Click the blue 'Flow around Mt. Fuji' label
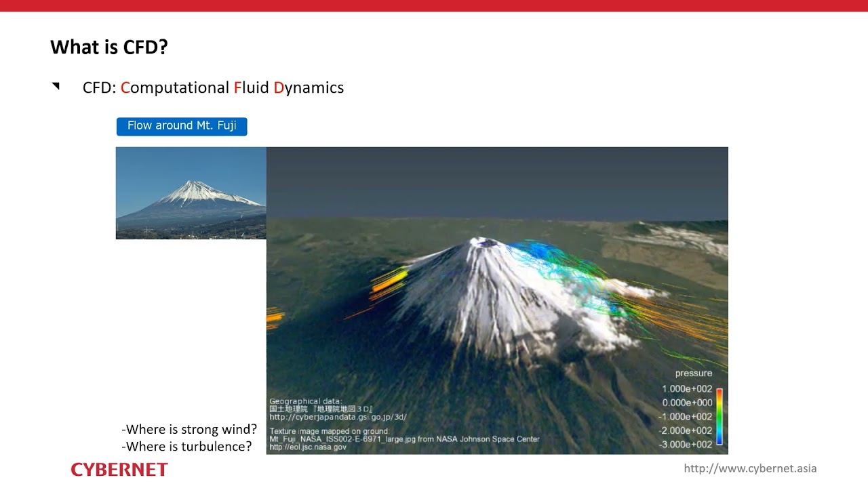This screenshot has width=868, height=488. point(182,126)
